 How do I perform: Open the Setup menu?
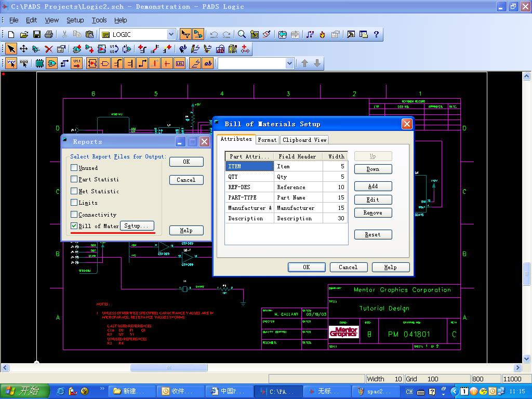click(75, 20)
